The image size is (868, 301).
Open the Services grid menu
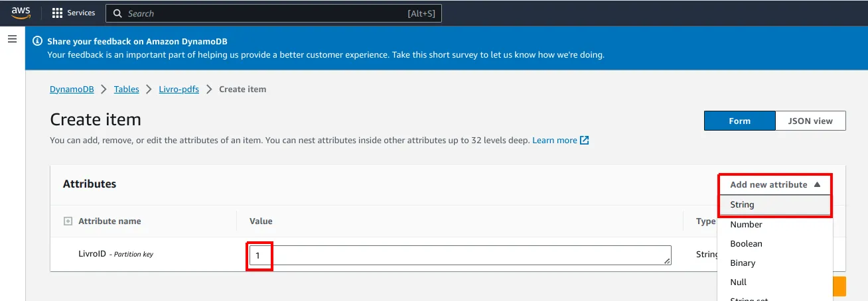[x=57, y=13]
